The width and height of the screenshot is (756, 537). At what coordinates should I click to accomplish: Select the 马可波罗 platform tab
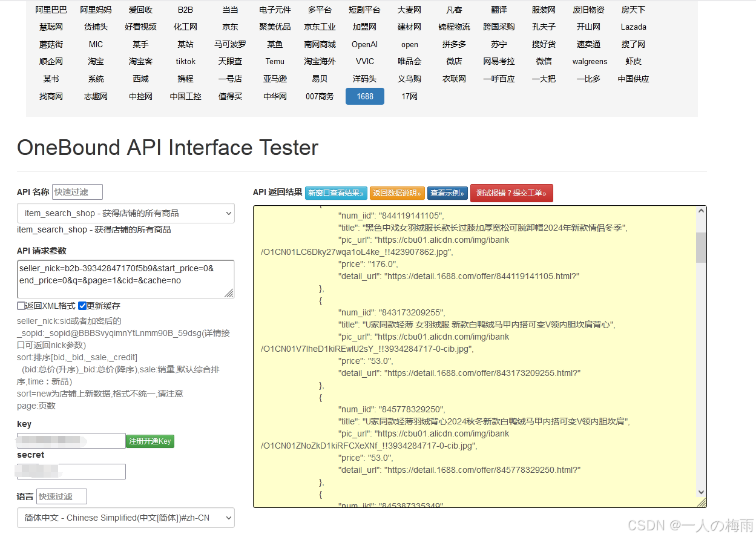tap(231, 44)
